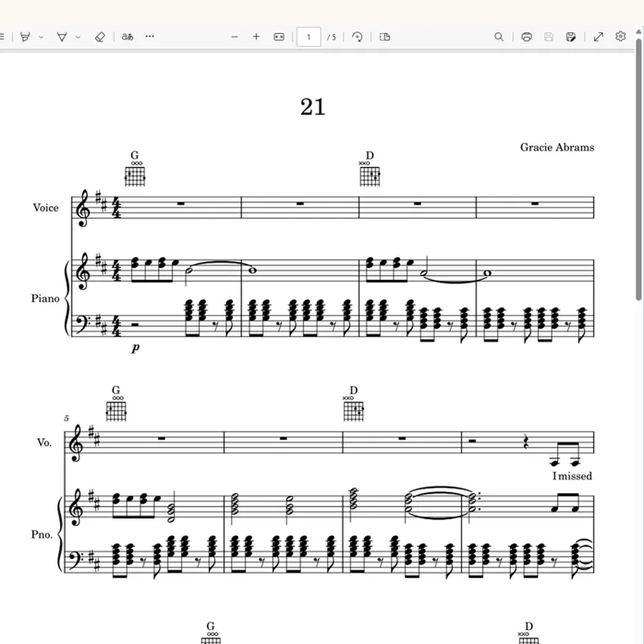Screen dimensions: 644x644
Task: Click the "Piano" staff label
Action: (45, 298)
